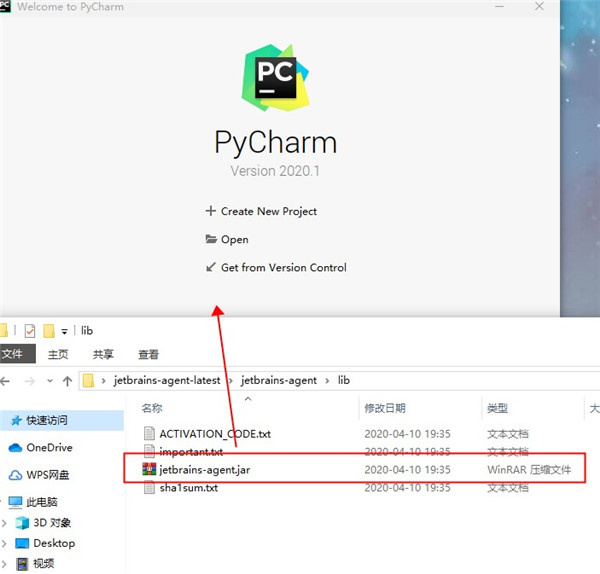The height and width of the screenshot is (574, 600).
Task: Click the OneDrive cloud icon
Action: coord(15,447)
